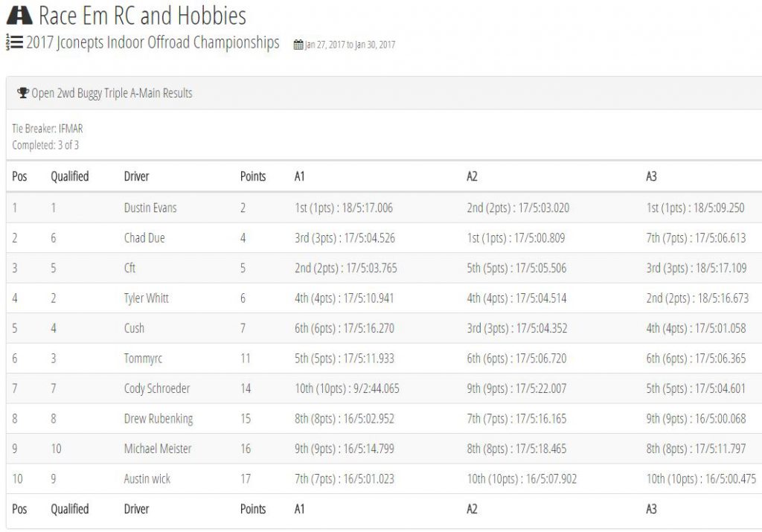Click A3 result 3rd (3pts) : 18/5:17.109
Image resolution: width=762 pixels, height=532 pixels.
[x=697, y=268]
